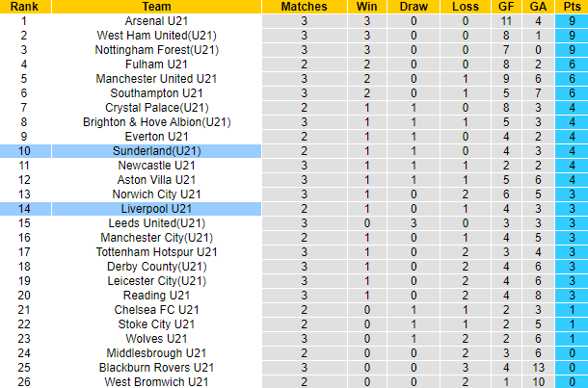Open Nottingham Forest(U21) team page

157,49
